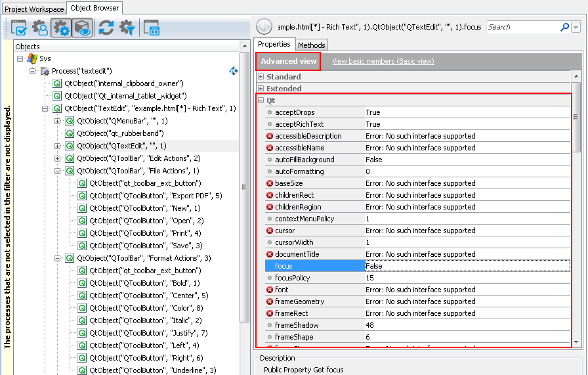Click the round back arrow button
588x375 pixels.
point(264,27)
